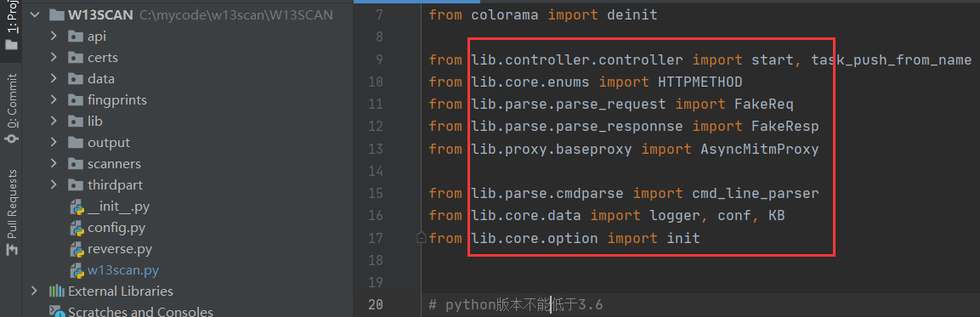Click the Python icon of config.py
980x317 pixels.
(x=76, y=228)
